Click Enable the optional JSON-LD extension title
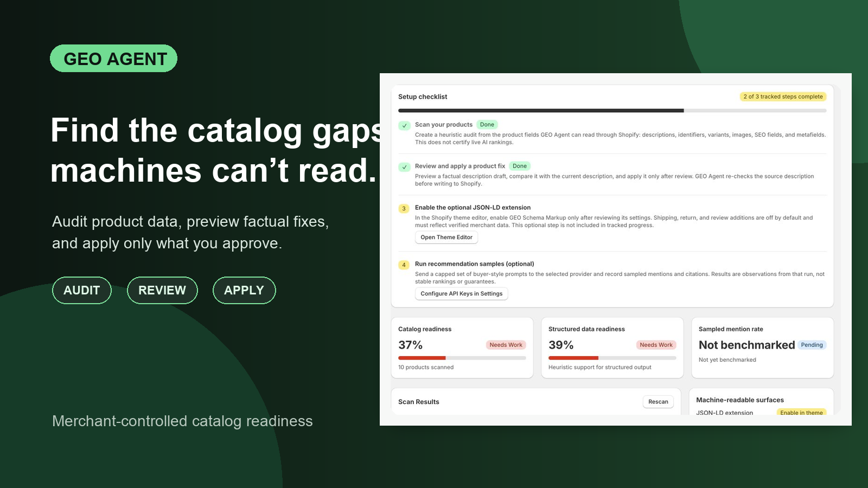This screenshot has width=868, height=488. coord(473,208)
